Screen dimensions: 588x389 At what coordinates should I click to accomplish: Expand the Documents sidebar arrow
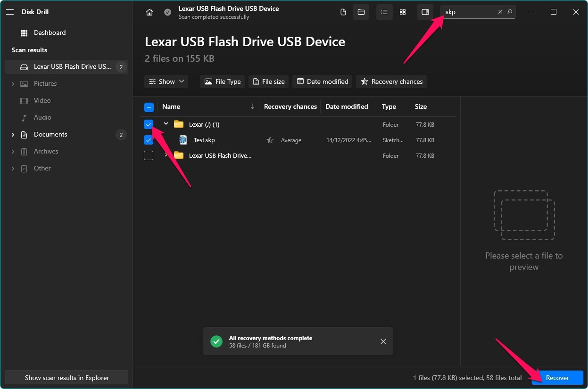tap(13, 135)
